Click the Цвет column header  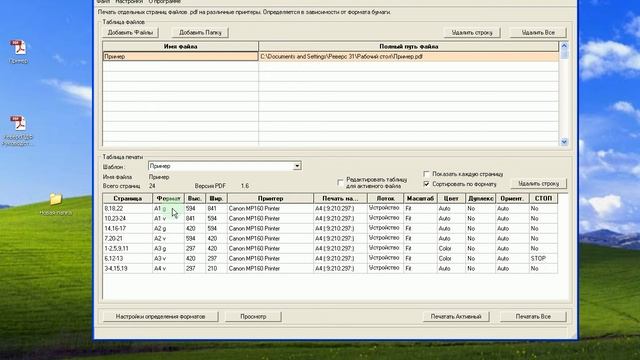tap(451, 198)
